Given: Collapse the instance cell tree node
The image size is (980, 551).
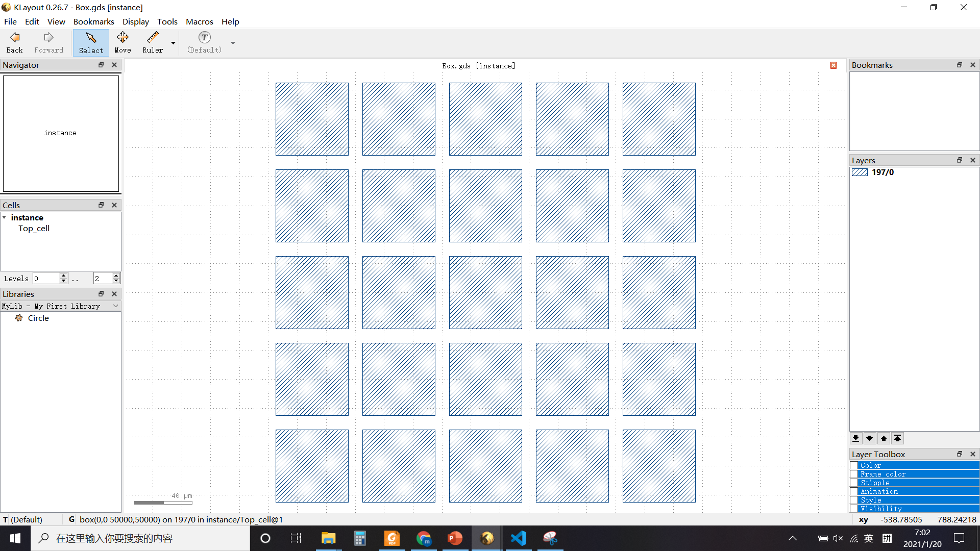Looking at the screenshot, I should [x=5, y=217].
